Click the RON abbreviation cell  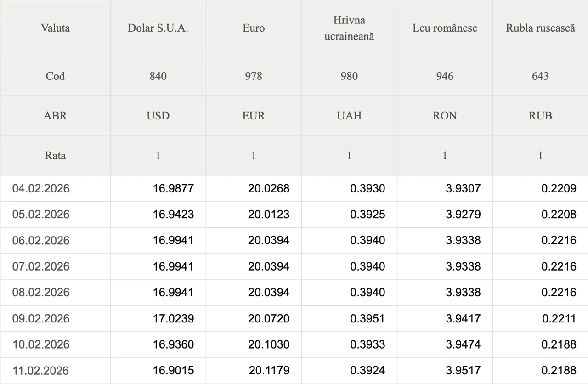(445, 116)
